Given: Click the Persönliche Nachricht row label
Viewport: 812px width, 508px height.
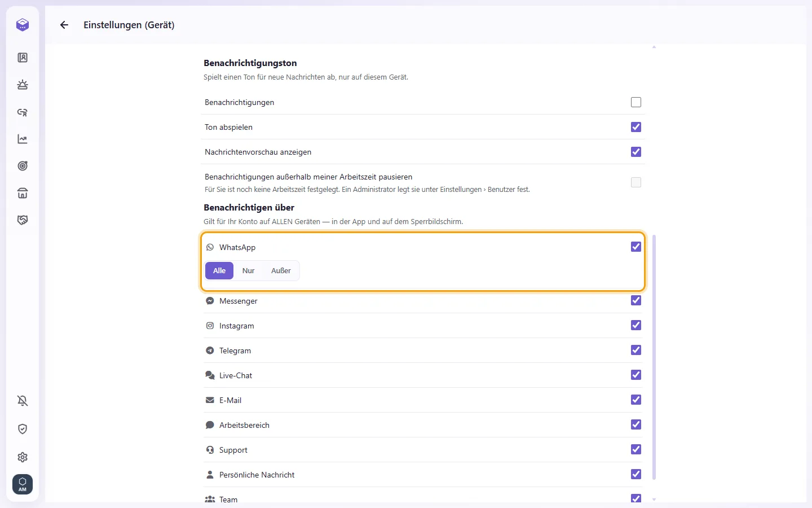Looking at the screenshot, I should point(257,475).
